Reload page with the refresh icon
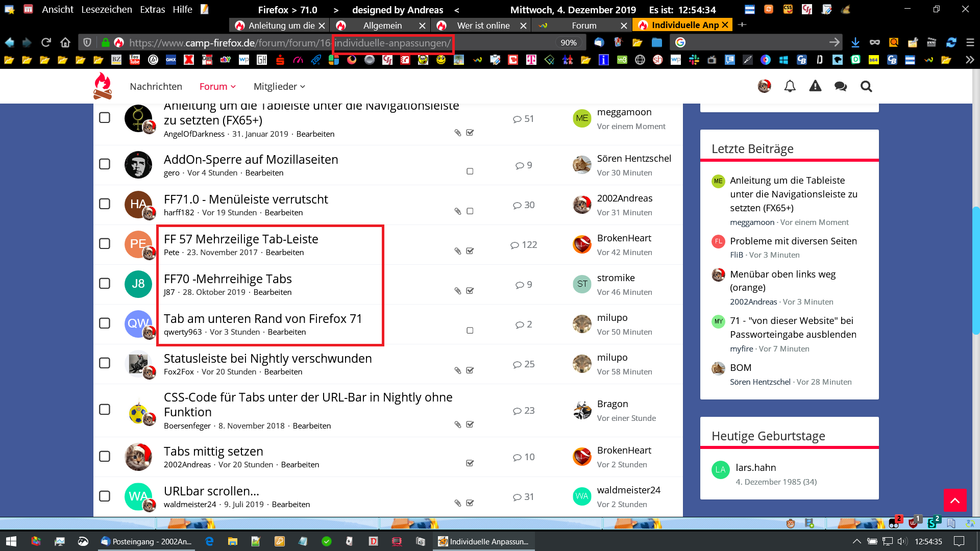 (46, 42)
